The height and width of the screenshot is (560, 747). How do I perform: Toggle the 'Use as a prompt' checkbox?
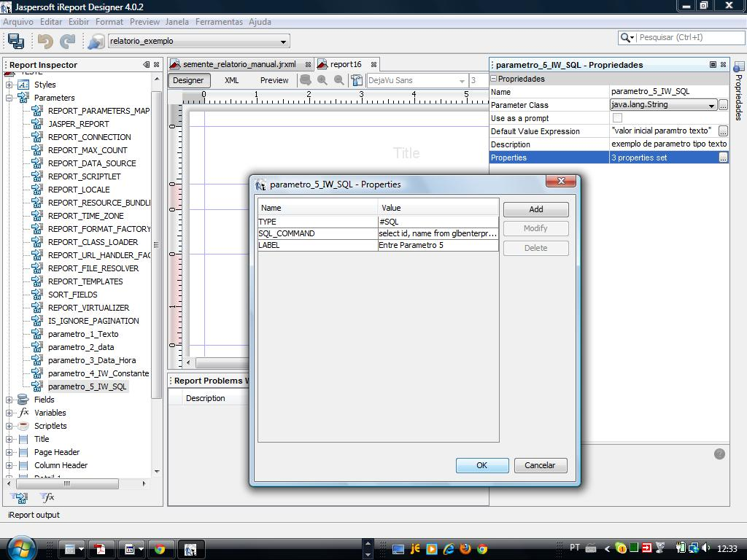[x=617, y=118]
